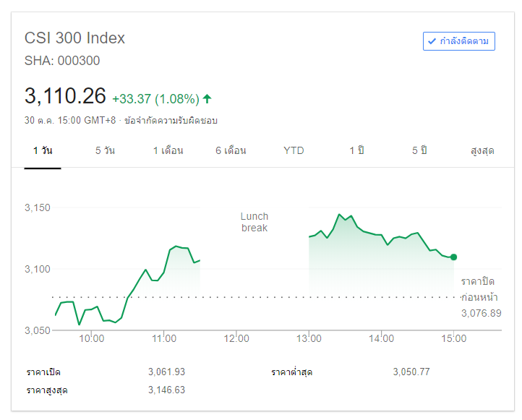Click the chart peak near 13:30
522x420 pixels.
(339, 215)
